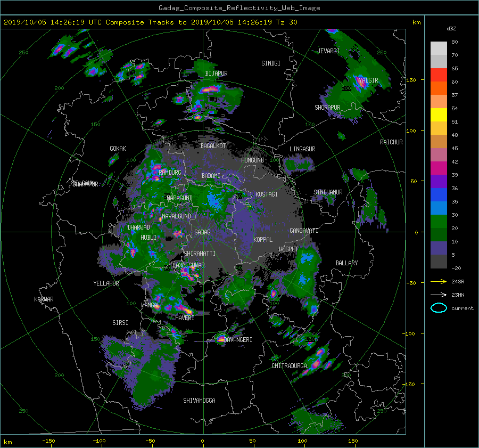Viewport: 479px width, 448px height.
Task: Select the purple 36 dBZ legend band
Action: [439, 182]
